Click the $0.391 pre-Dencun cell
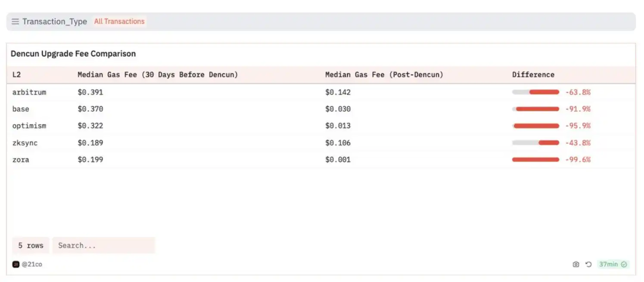Viewport: 644px width, 282px height. (x=90, y=92)
